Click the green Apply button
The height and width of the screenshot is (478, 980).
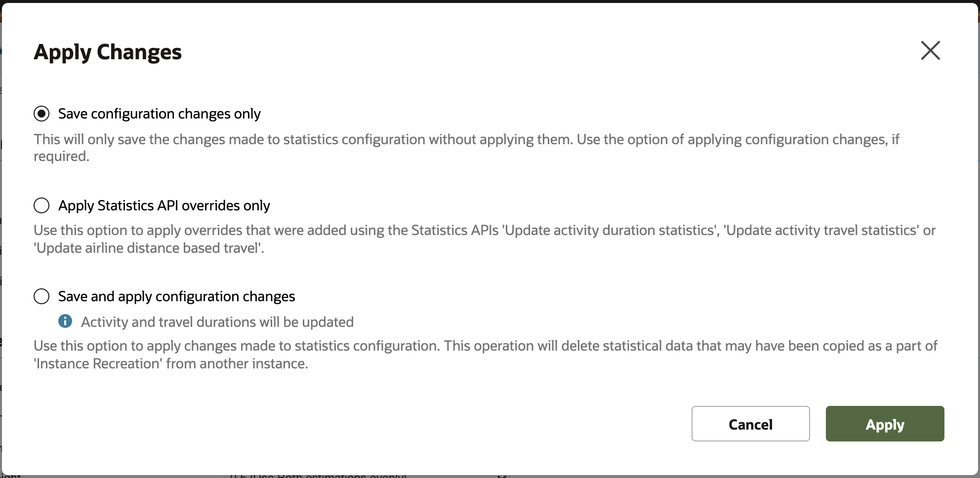pyautogui.click(x=885, y=424)
